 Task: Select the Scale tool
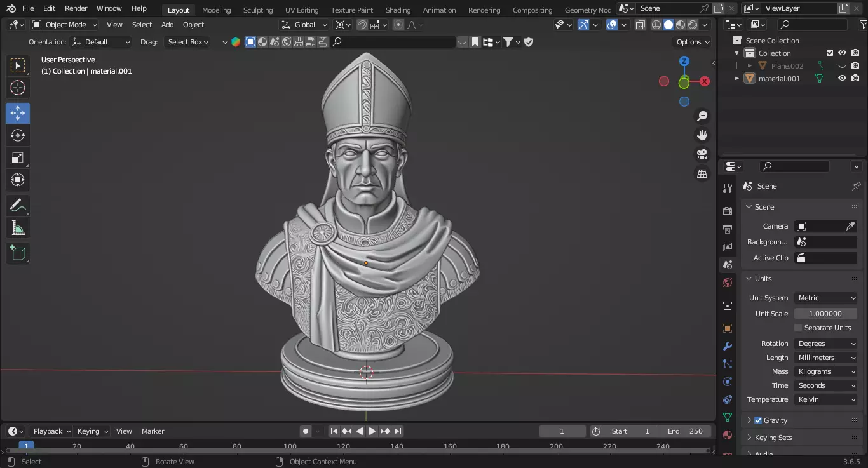coord(18,157)
